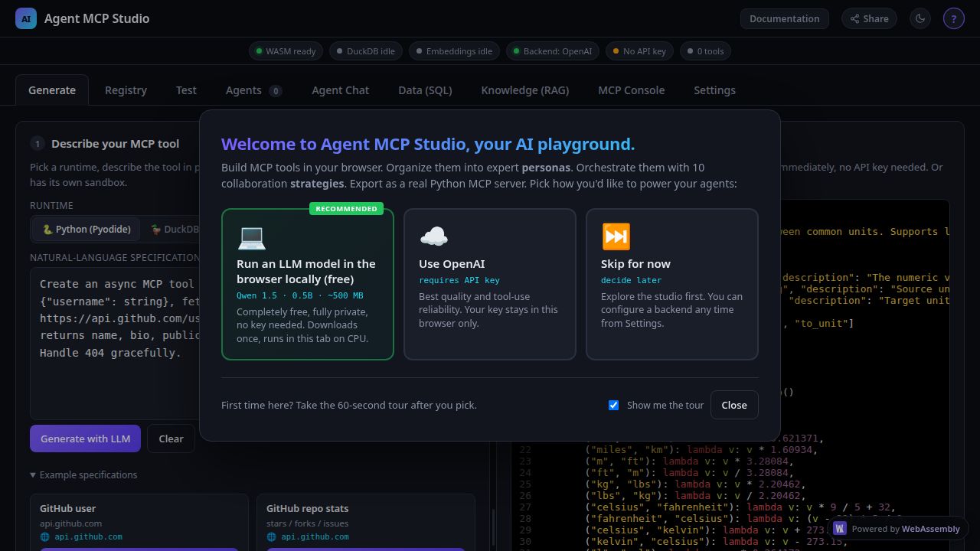Screen dimensions: 980x551
Task: Open the Share button
Action: coord(869,18)
